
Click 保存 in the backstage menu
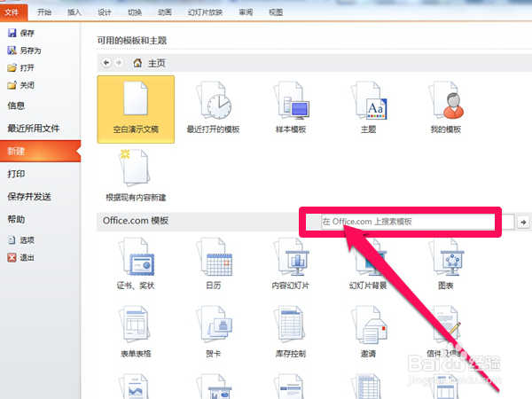coord(21,33)
